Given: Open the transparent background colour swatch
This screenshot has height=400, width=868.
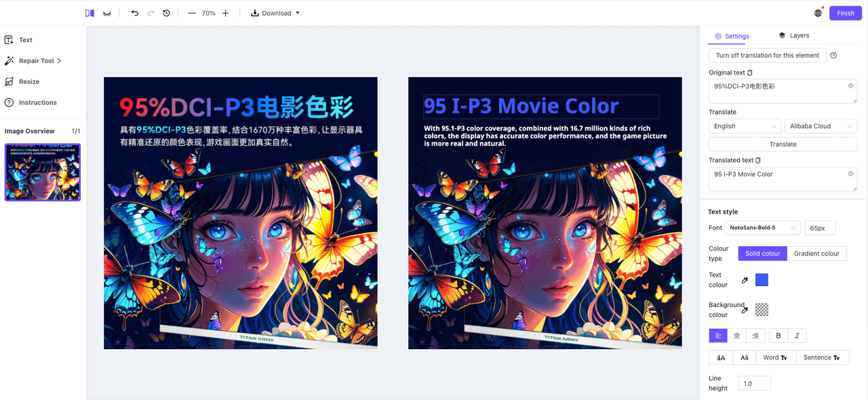Looking at the screenshot, I should [x=762, y=310].
